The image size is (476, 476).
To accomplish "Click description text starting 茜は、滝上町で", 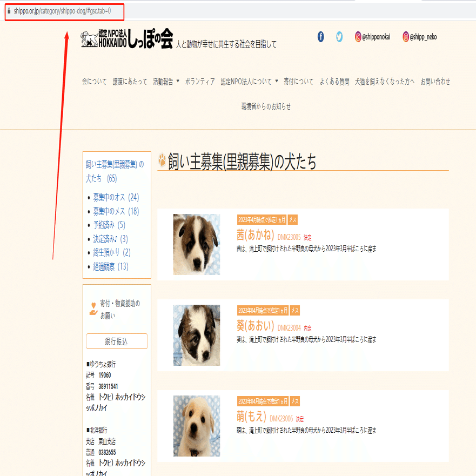I will pyautogui.click(x=306, y=249).
